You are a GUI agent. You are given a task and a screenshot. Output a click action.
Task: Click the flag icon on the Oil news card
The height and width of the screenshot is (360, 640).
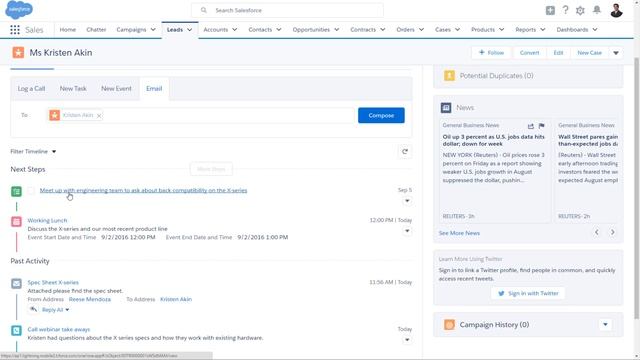pyautogui.click(x=541, y=126)
